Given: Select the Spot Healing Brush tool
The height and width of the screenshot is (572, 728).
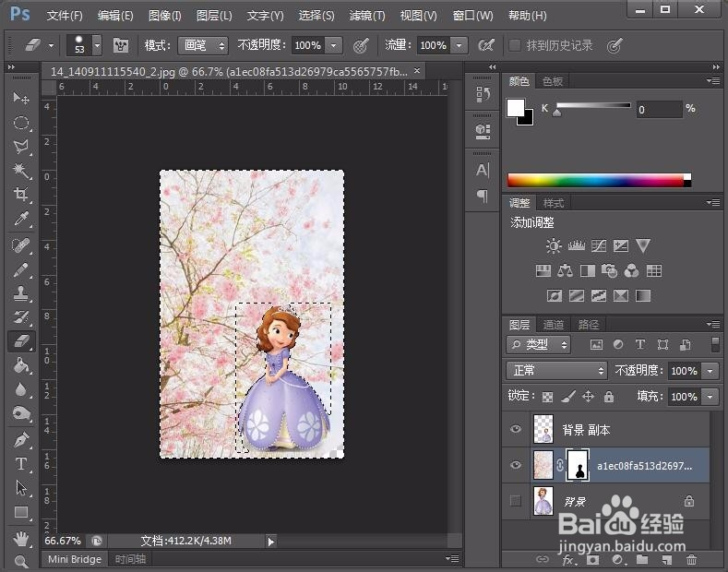Looking at the screenshot, I should [21, 245].
